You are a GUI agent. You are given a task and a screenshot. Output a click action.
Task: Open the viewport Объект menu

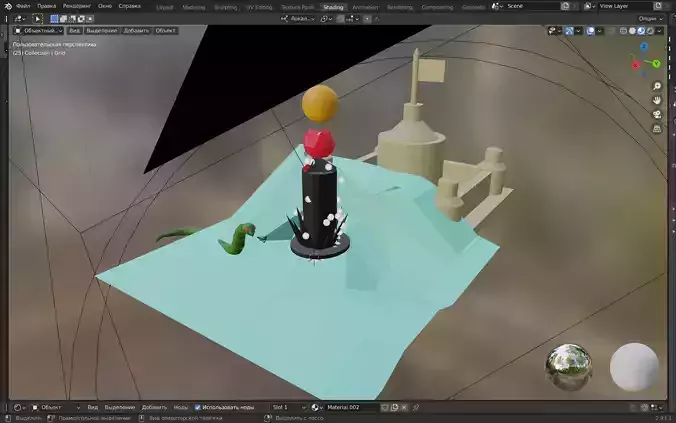165,31
